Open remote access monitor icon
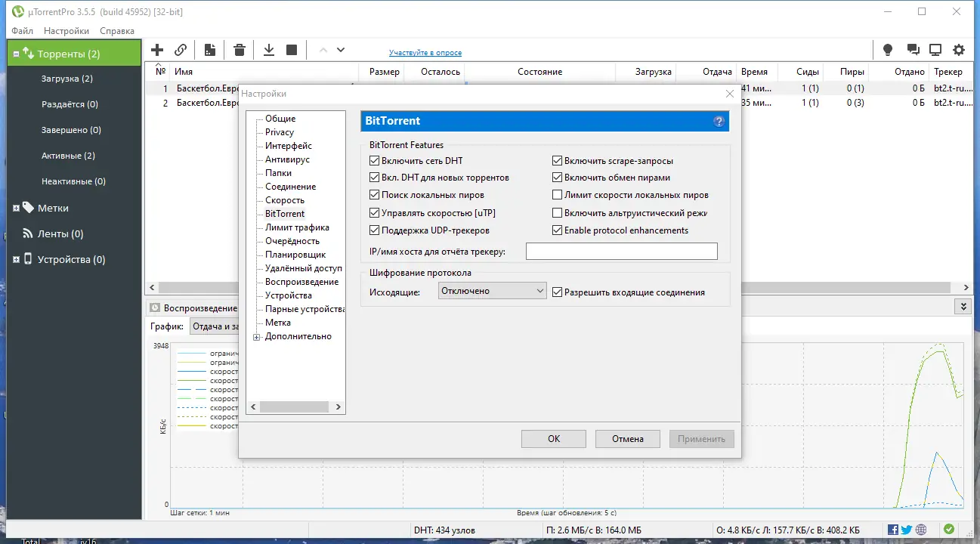980x544 pixels. [935, 49]
